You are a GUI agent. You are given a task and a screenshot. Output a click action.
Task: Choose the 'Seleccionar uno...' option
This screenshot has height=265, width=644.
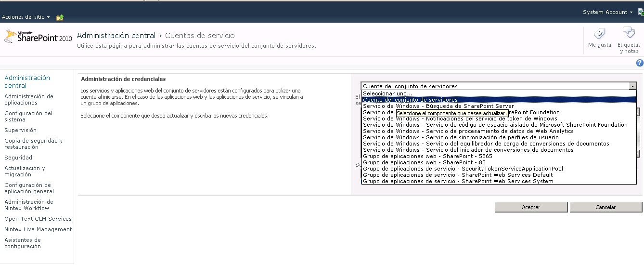point(499,93)
